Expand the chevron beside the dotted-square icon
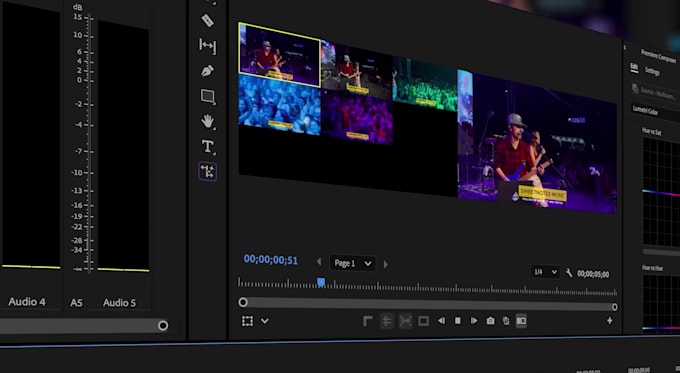Image resolution: width=680 pixels, height=373 pixels. [x=265, y=321]
